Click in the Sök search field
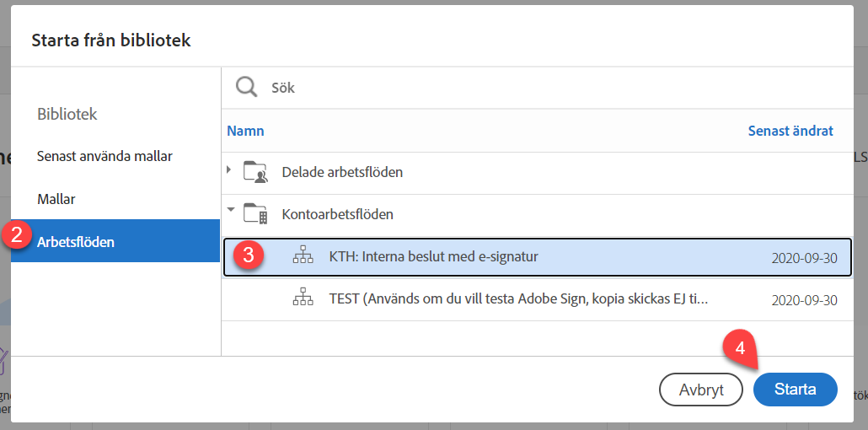Image resolution: width=868 pixels, height=430 pixels. pyautogui.click(x=506, y=87)
